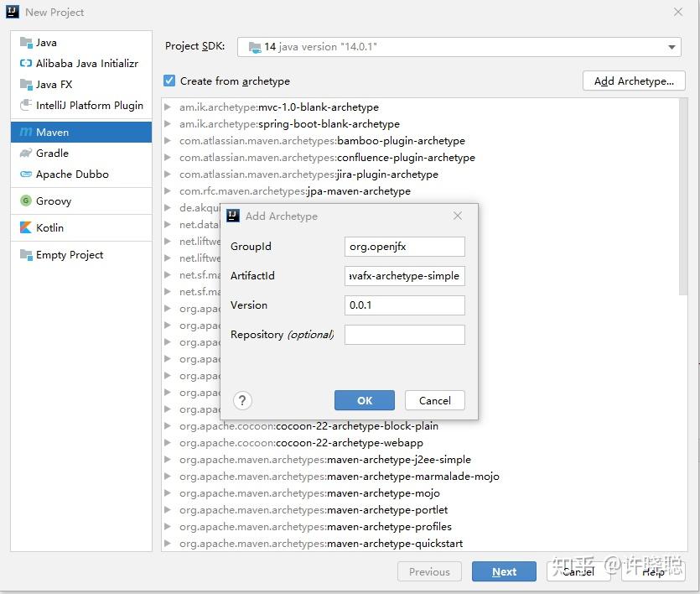Click the archetype list scrollbar
Viewport: 700px width, 594px height.
point(683,197)
